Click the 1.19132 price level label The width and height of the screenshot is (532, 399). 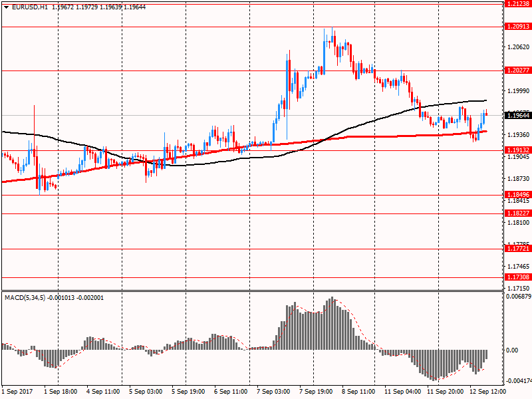518,150
